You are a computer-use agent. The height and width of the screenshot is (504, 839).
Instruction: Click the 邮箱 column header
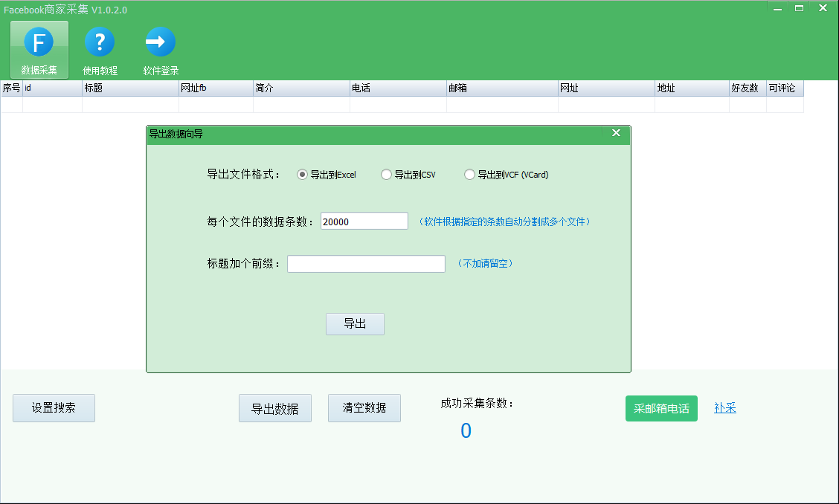pos(503,88)
